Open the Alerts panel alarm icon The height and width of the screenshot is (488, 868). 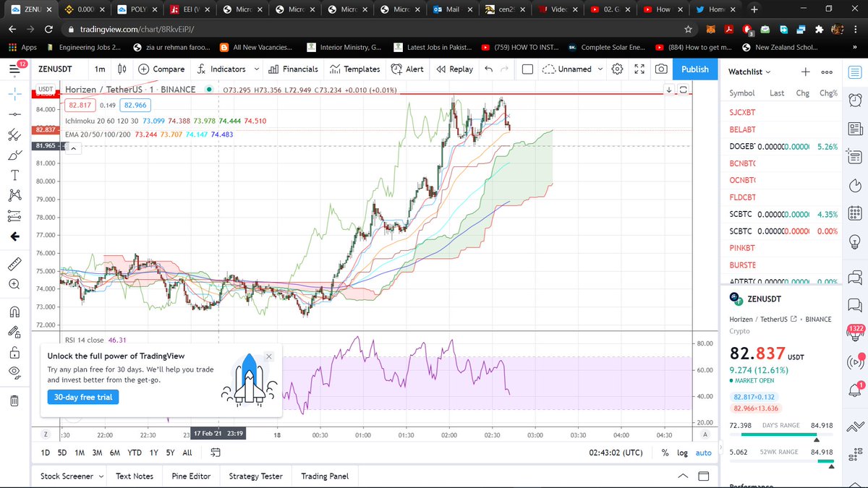pos(856,99)
